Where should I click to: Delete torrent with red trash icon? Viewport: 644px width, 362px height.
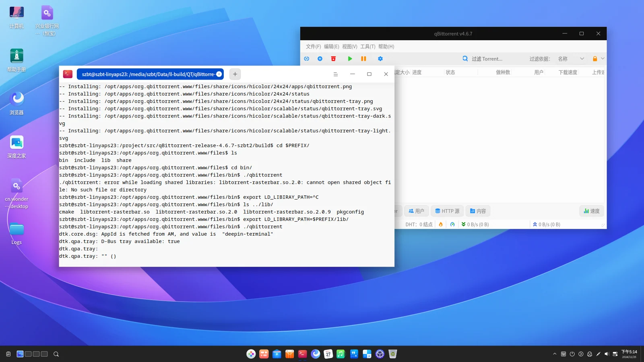coord(333,59)
